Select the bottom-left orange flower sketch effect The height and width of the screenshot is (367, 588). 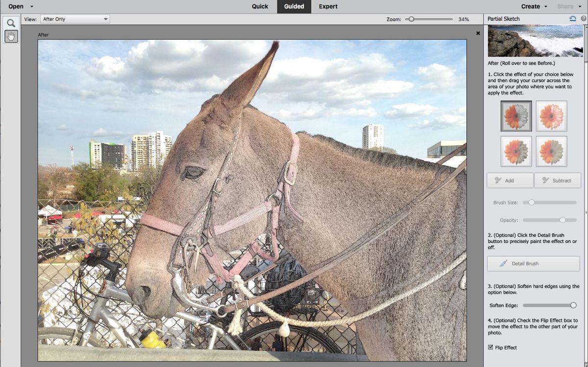coord(515,151)
